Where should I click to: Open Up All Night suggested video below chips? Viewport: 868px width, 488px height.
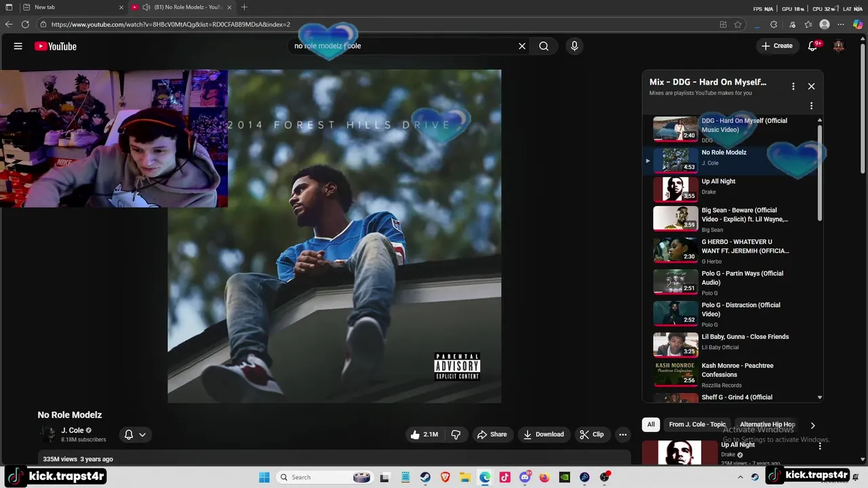[x=679, y=453]
